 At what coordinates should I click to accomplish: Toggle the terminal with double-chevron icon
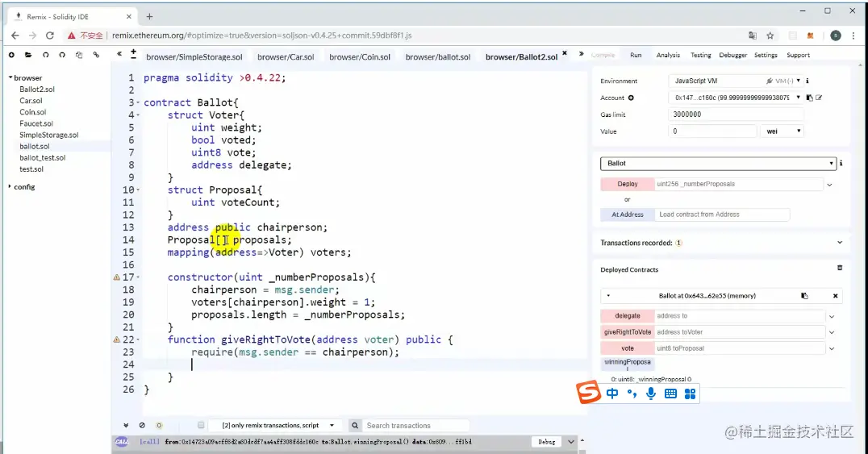coord(126,425)
